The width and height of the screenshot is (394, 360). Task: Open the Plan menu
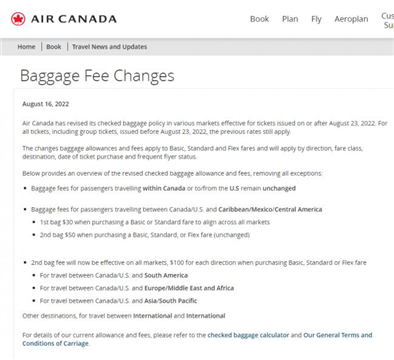coord(290,19)
